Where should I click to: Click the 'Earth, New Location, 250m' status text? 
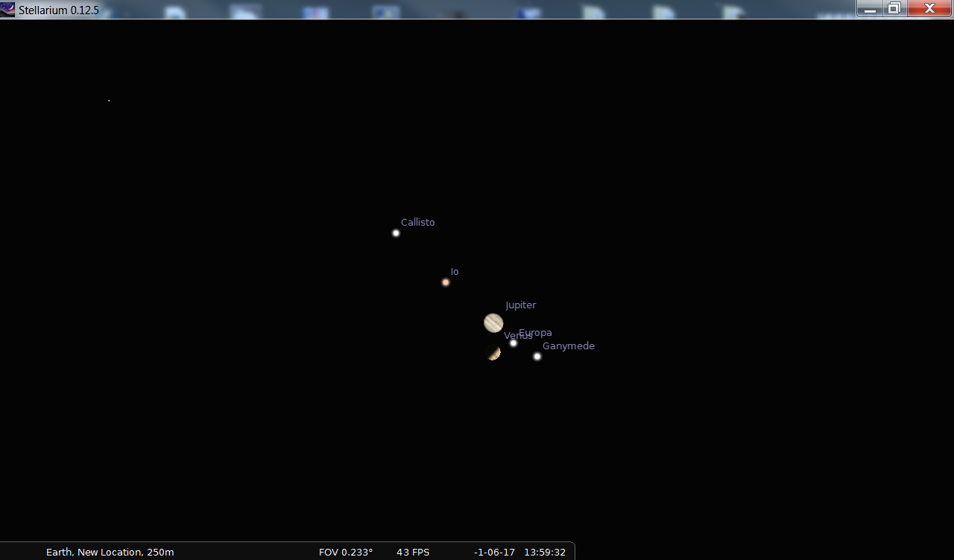[110, 552]
